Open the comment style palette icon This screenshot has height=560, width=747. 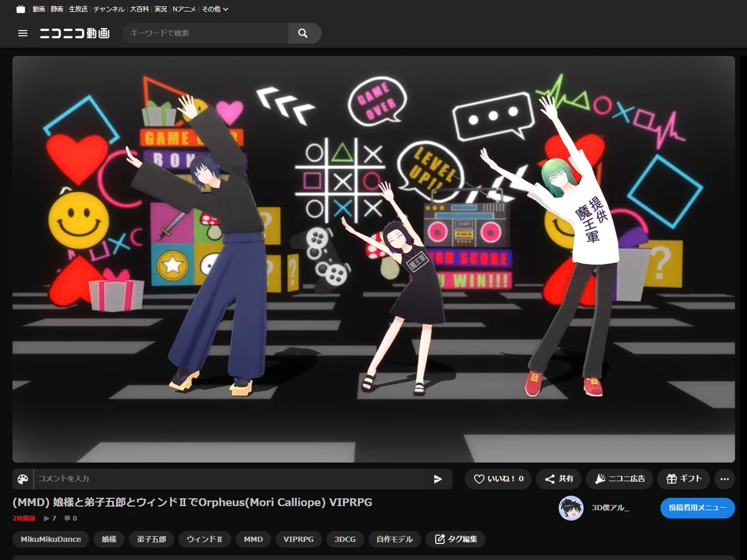[x=23, y=479]
